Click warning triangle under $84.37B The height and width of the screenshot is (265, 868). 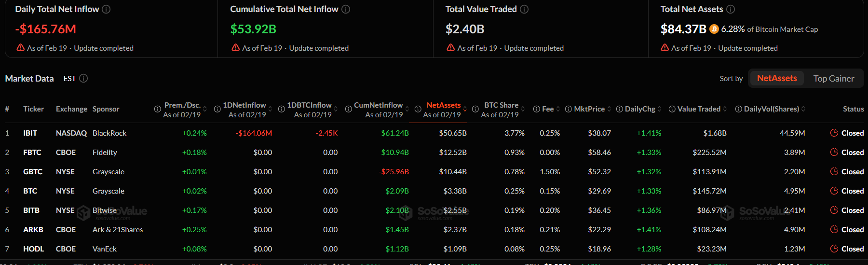(x=665, y=48)
